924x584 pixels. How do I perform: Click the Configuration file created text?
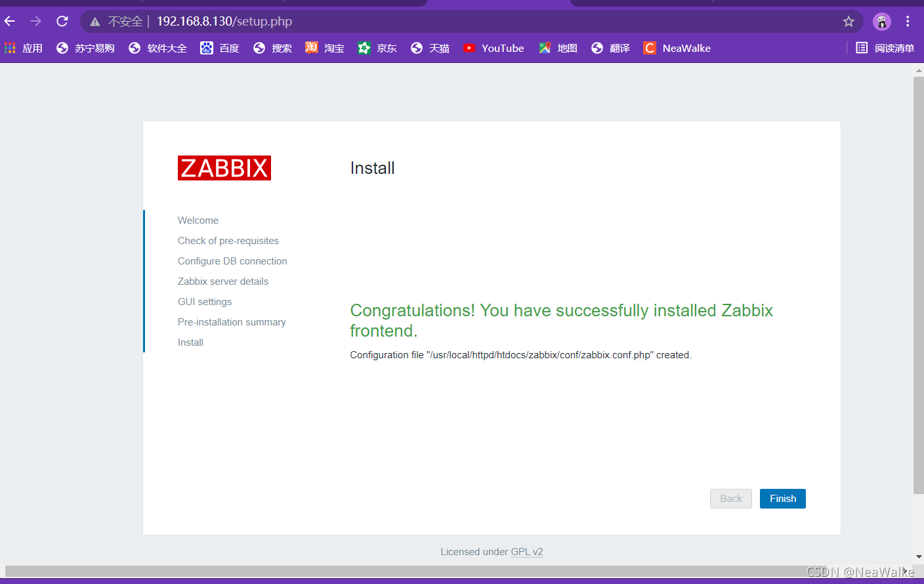[520, 355]
